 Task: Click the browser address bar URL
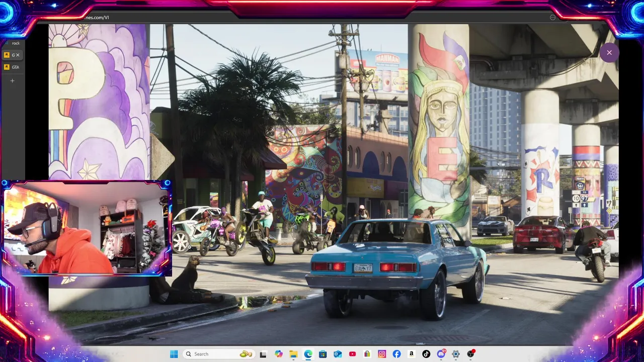[96, 18]
